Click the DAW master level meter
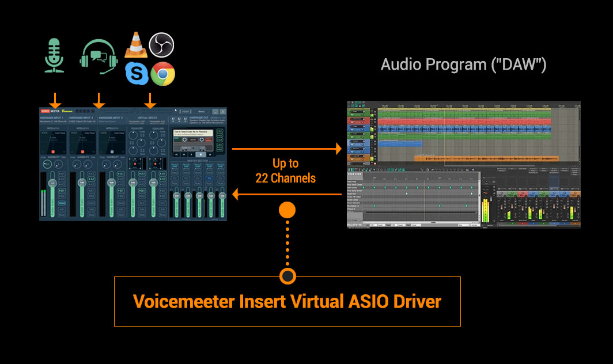The image size is (613, 364). (x=486, y=210)
